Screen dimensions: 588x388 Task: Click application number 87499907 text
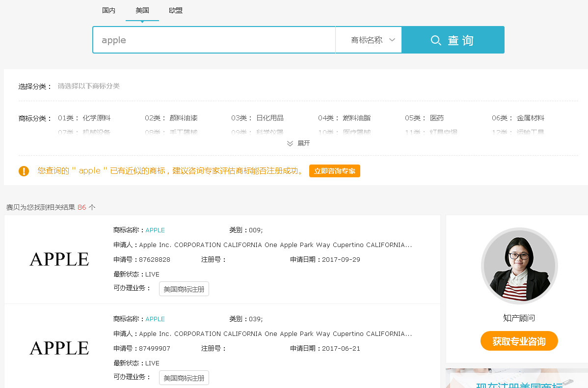[x=155, y=349]
